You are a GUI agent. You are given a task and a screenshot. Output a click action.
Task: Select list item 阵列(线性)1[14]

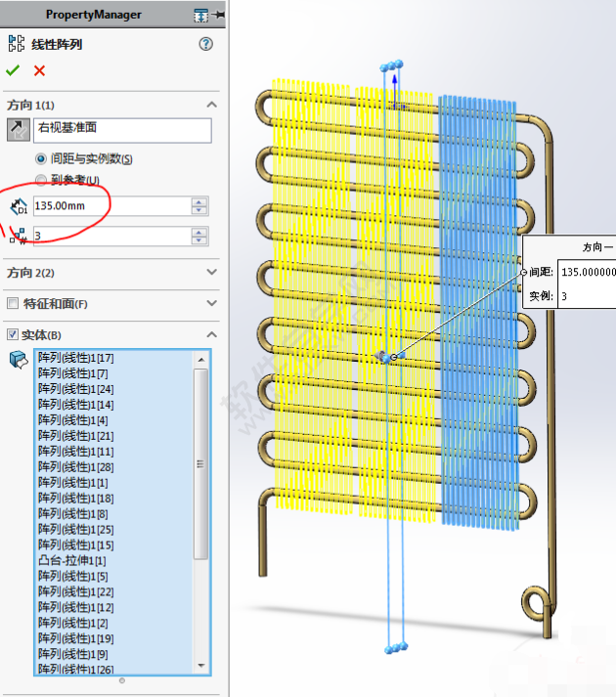click(x=75, y=405)
